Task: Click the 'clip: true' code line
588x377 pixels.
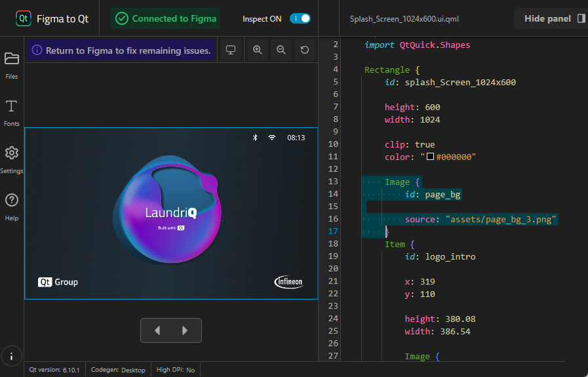Action: [410, 144]
